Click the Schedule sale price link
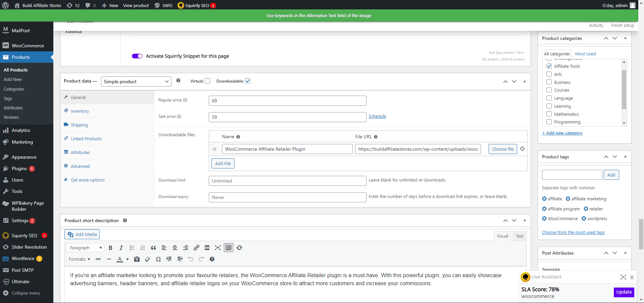Viewport: 644px width, 303px height. [377, 116]
